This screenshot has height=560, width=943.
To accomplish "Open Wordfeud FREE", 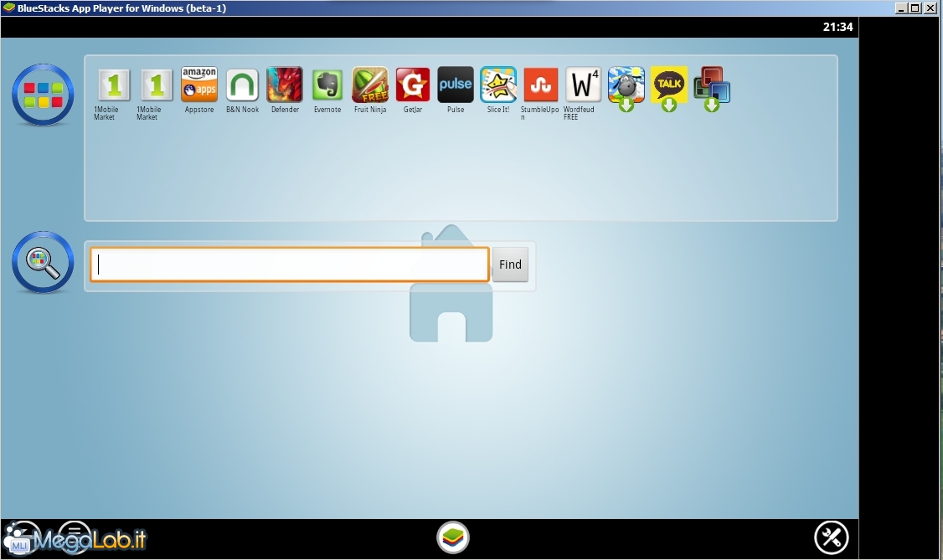I will click(x=583, y=85).
